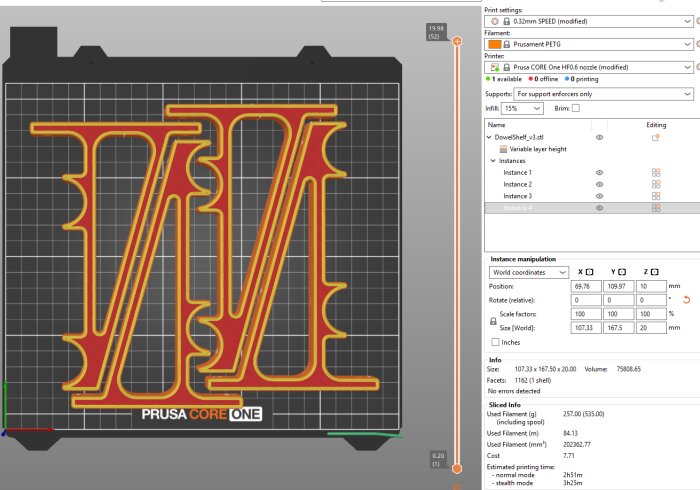Reset rotation with the orange arrow icon
Image resolution: width=700 pixels, height=490 pixels.
click(x=687, y=300)
